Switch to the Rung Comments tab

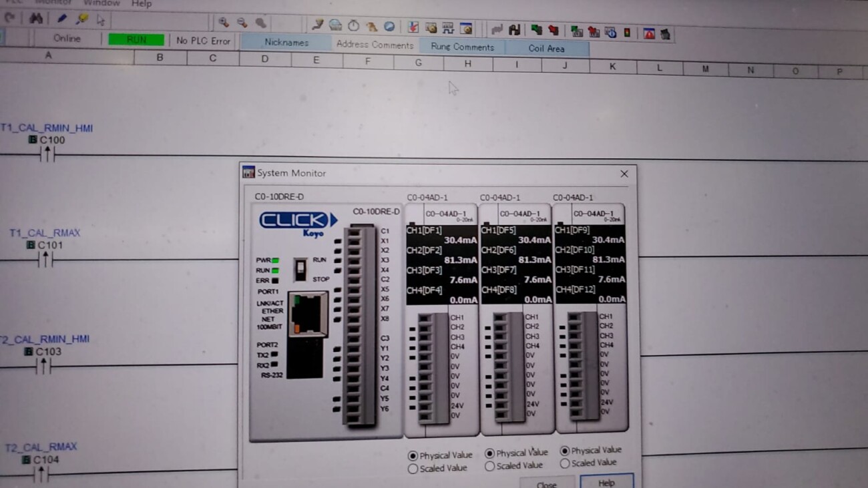coord(462,47)
